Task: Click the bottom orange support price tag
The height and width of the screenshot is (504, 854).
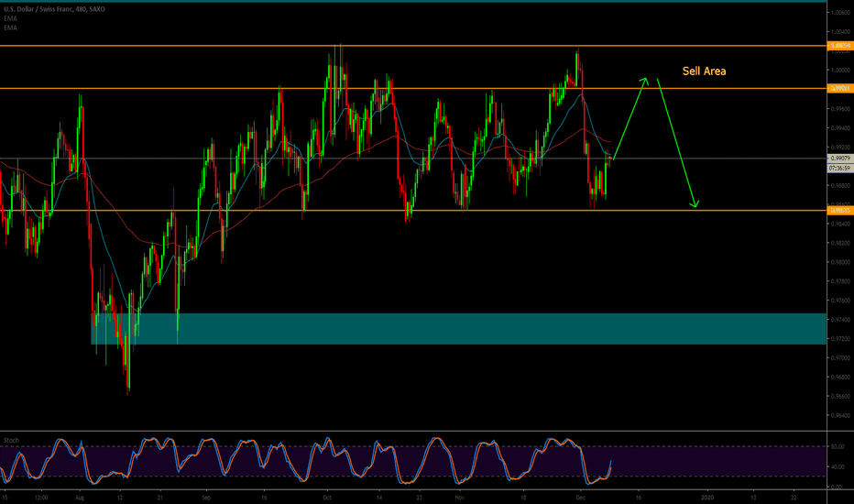Action: (840, 211)
